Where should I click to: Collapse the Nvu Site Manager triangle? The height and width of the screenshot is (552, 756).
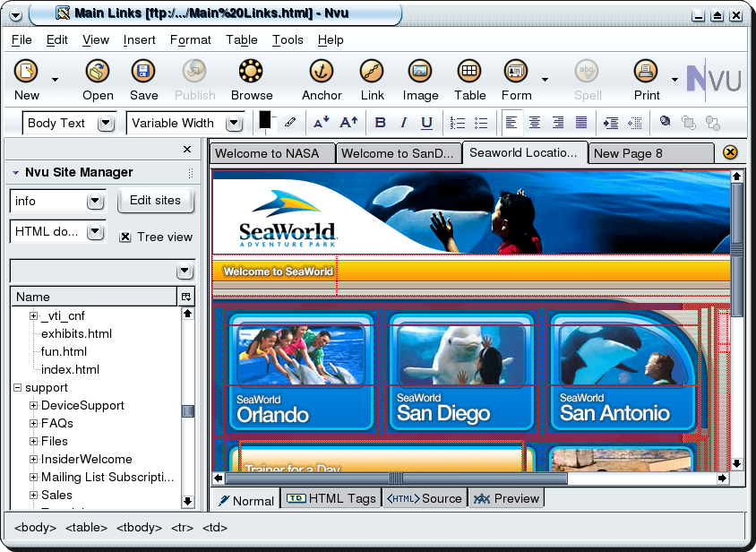coord(15,172)
